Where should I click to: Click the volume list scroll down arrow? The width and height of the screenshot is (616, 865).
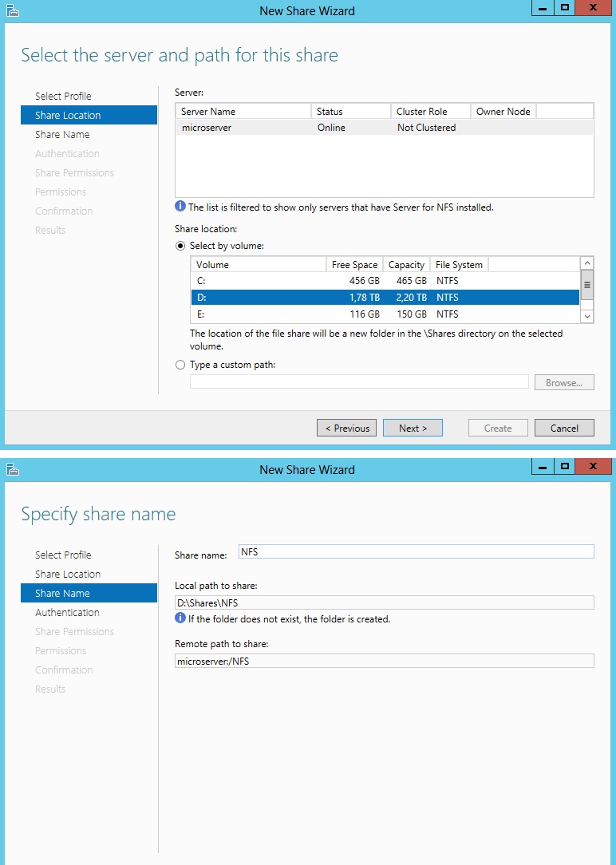point(587,316)
